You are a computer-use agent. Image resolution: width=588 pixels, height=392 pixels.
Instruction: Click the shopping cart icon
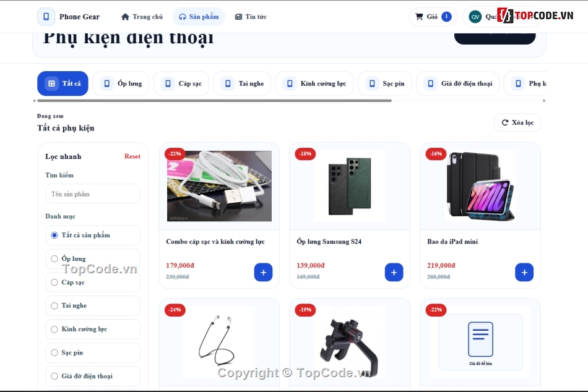pos(419,17)
